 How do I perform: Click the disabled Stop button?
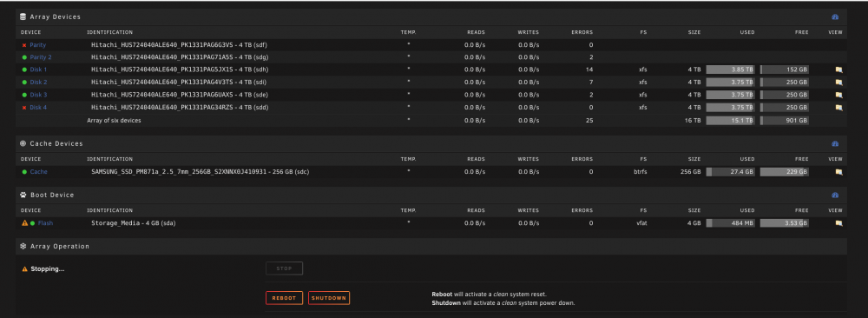point(284,268)
